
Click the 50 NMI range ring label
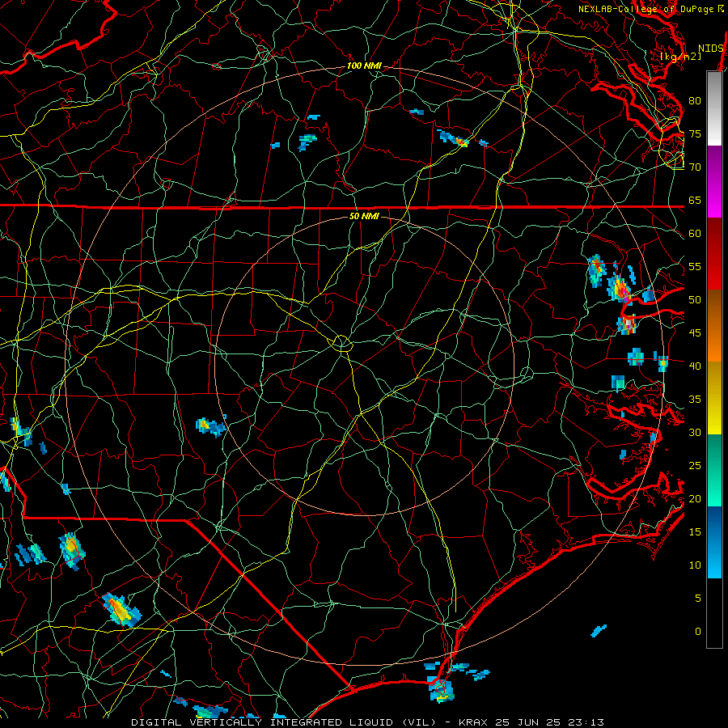pos(364,216)
